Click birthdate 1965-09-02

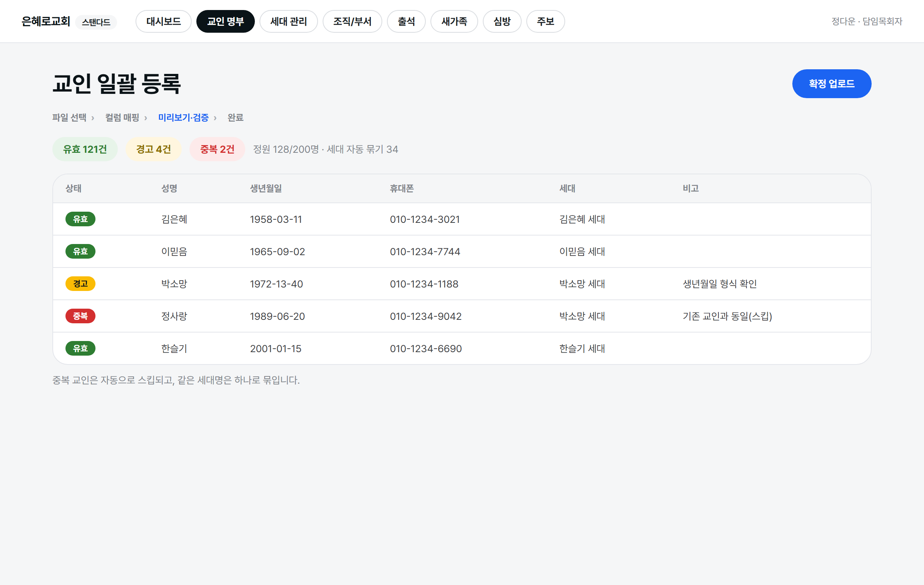[278, 252]
